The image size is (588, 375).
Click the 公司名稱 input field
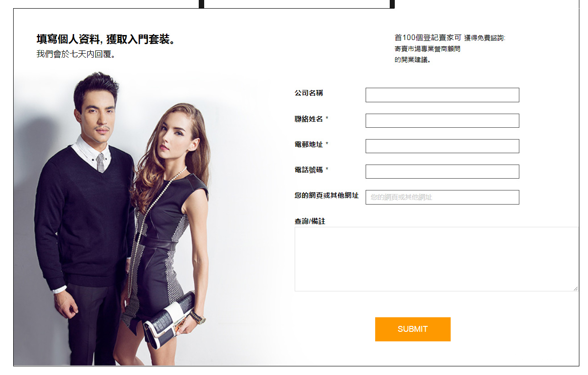(x=442, y=95)
